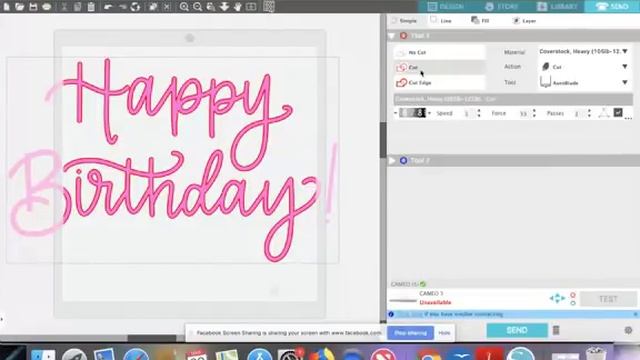The image size is (640, 360).
Task: Click the dark checkmark square icon after Passes
Action: (x=618, y=112)
